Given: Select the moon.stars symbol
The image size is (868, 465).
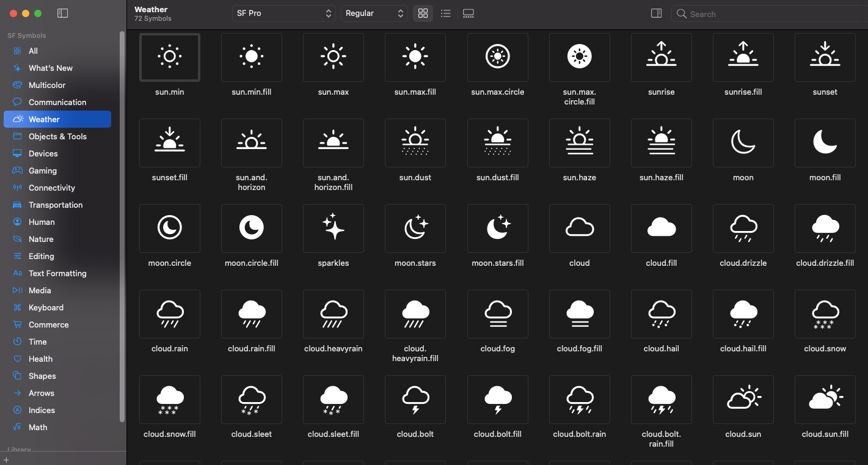Looking at the screenshot, I should coord(415,229).
